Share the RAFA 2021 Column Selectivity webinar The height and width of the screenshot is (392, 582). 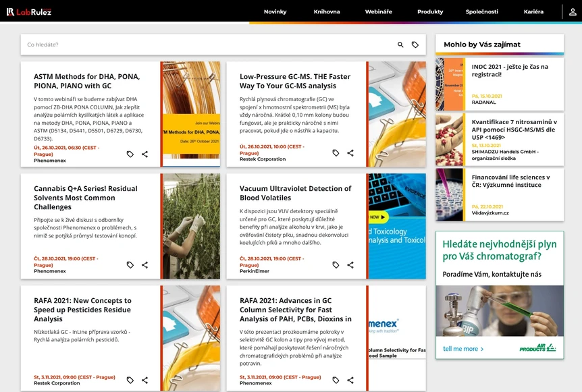(x=350, y=381)
